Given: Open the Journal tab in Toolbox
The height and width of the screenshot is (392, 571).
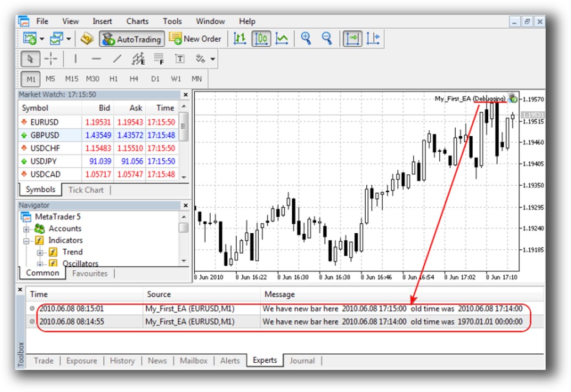Looking at the screenshot, I should (x=302, y=361).
